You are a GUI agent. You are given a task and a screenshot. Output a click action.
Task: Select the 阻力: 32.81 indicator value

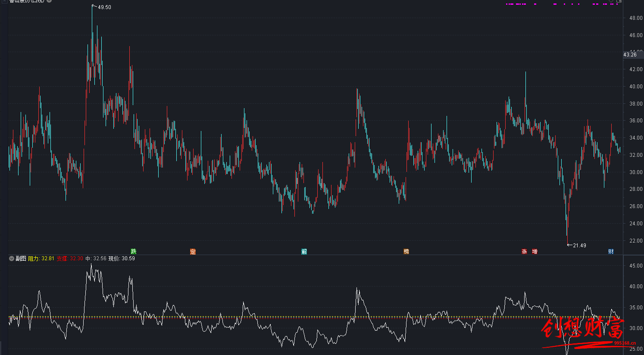pyautogui.click(x=41, y=258)
